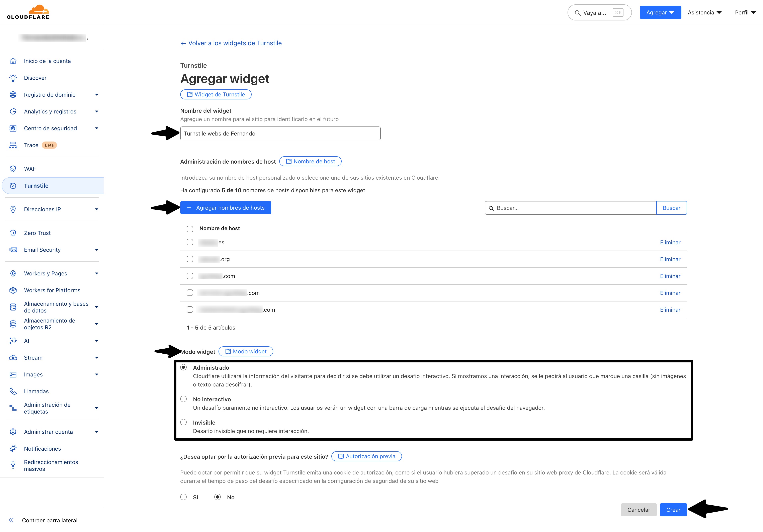
Task: Expand Direcciones IP submenu arrow
Action: [x=97, y=209]
